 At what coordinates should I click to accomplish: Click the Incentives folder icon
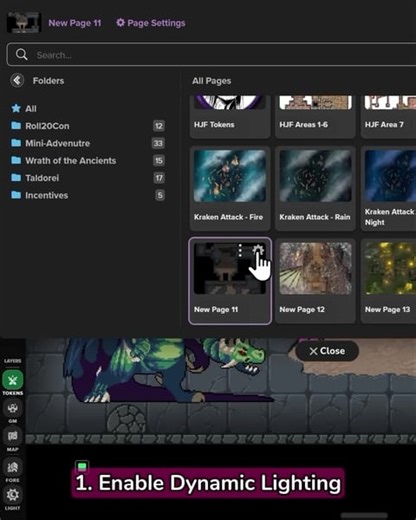pos(16,195)
